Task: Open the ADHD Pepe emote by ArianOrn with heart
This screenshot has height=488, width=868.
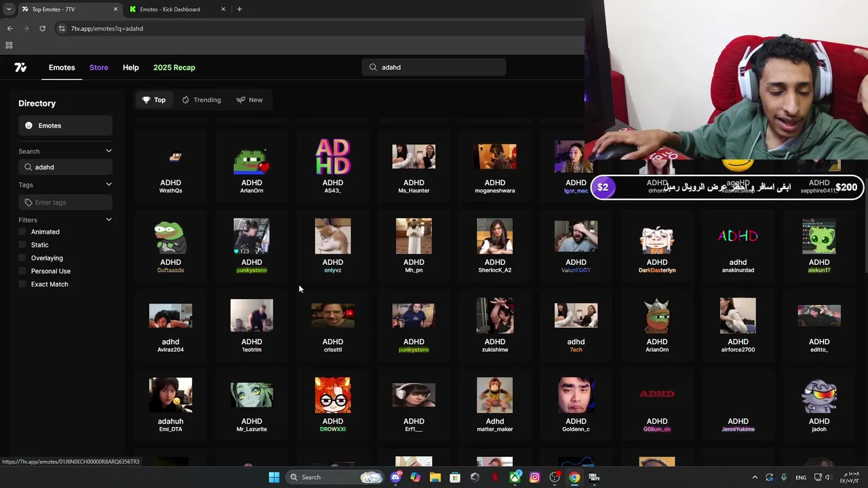Action: 252,166
